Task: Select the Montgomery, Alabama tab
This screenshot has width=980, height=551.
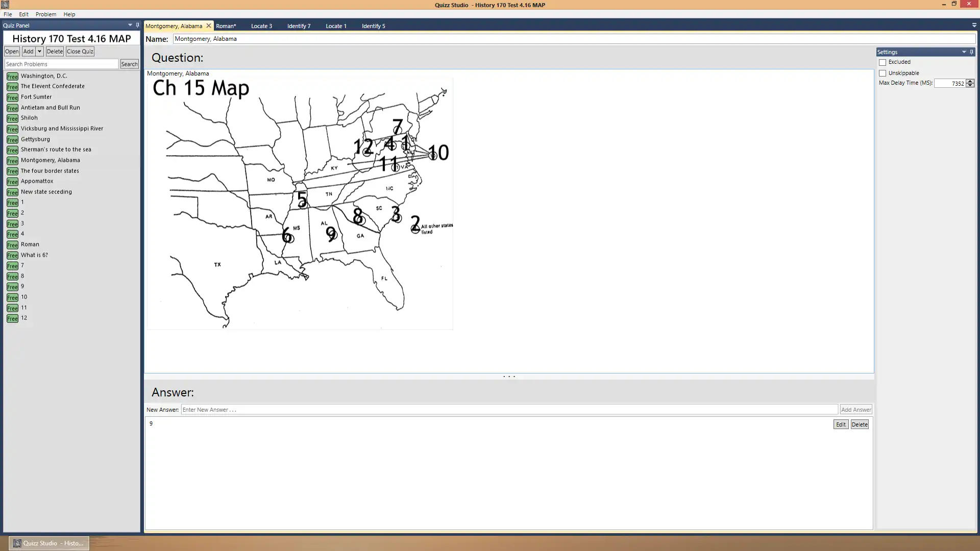Action: tap(175, 26)
